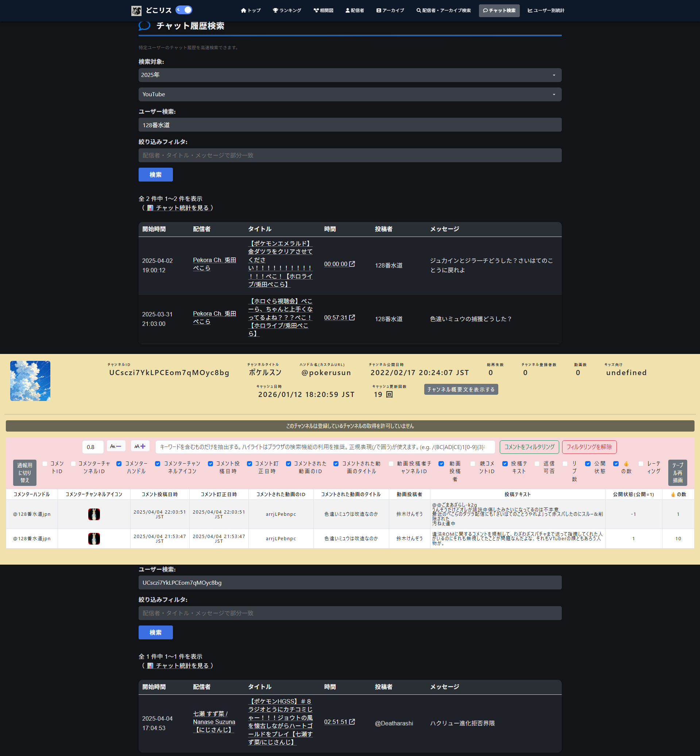The height and width of the screenshot is (756, 700).
Task: Click the 絞り込みフィルタ input under 128番水道
Action: (349, 155)
